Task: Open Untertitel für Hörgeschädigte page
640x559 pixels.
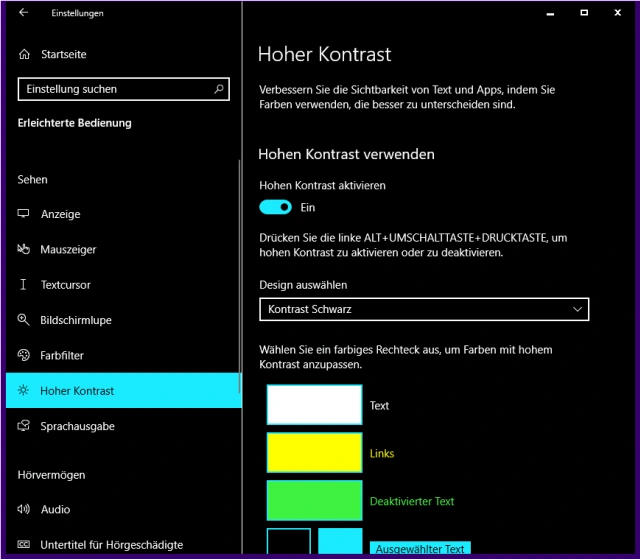Action: point(124,545)
